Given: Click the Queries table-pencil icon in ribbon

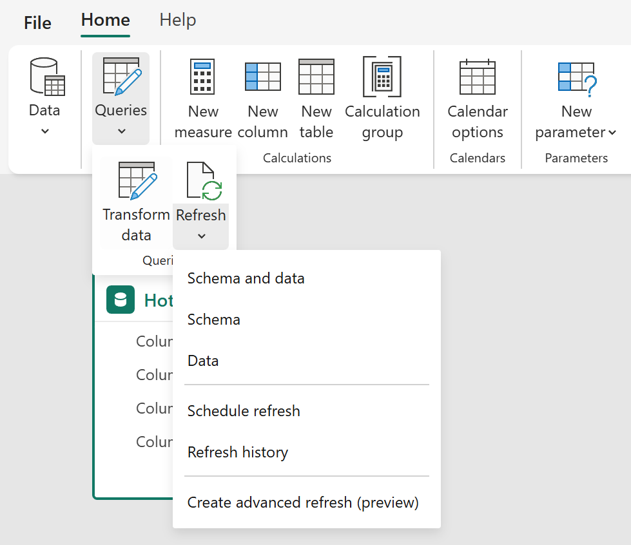Looking at the screenshot, I should tap(121, 76).
